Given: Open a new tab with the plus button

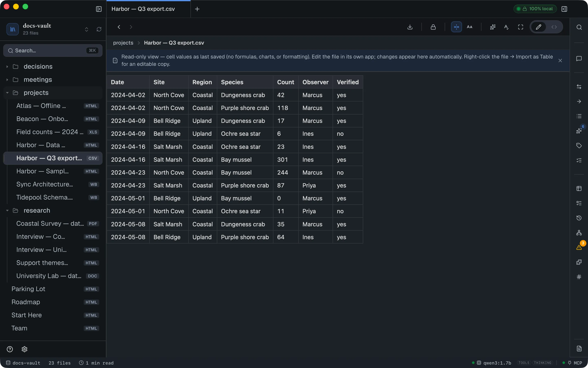Looking at the screenshot, I should tap(197, 9).
